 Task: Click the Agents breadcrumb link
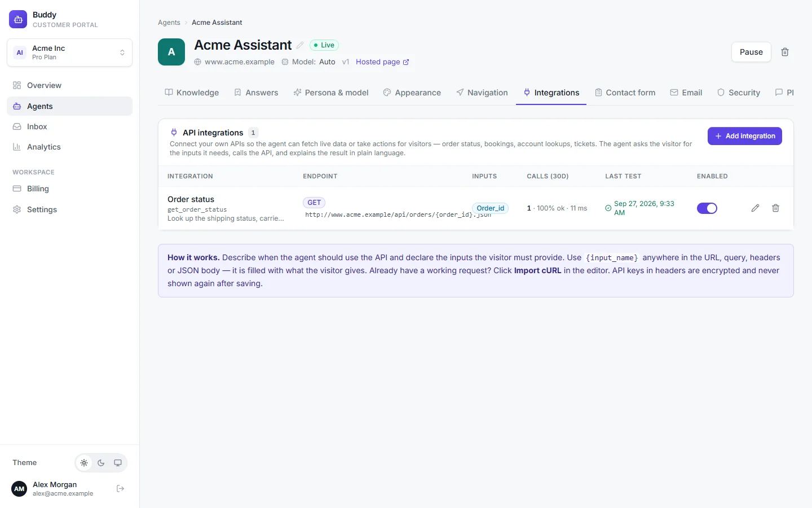point(169,23)
